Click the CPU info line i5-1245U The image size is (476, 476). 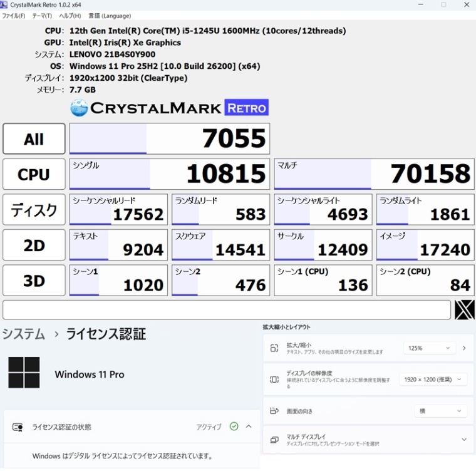point(208,31)
